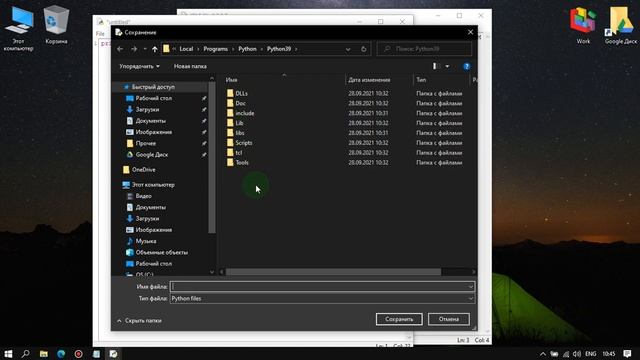This screenshot has height=360, width=640.
Task: Open address bar history dropdown
Action: (x=348, y=49)
